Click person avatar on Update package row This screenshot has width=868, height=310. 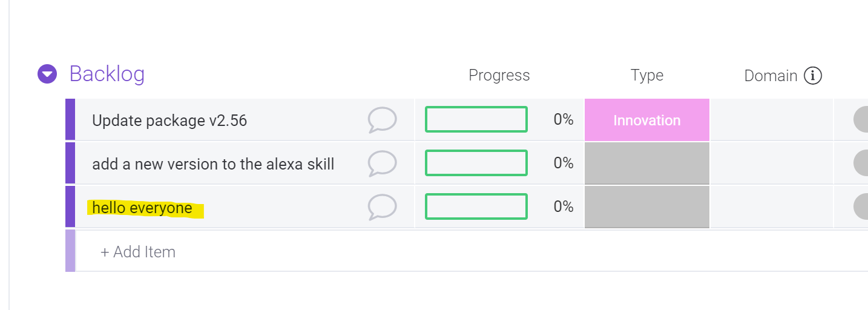point(862,120)
